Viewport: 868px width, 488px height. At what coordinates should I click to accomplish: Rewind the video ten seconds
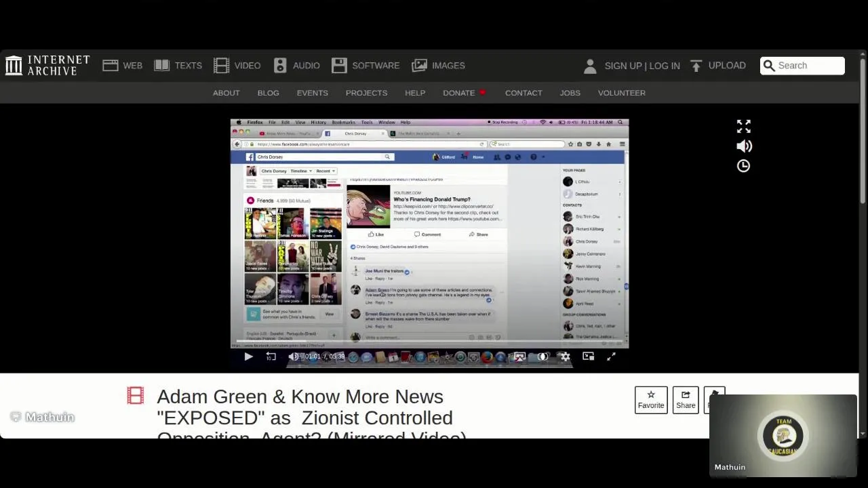tap(271, 357)
